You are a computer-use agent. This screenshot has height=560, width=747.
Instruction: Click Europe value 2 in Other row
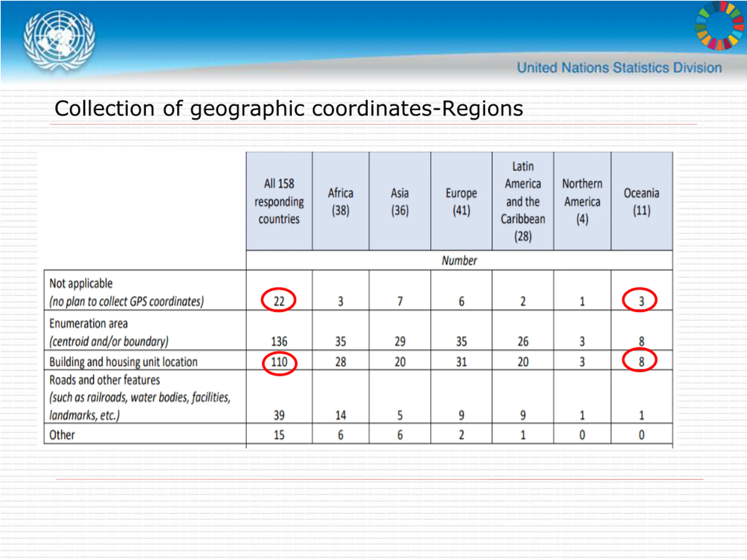point(461,435)
